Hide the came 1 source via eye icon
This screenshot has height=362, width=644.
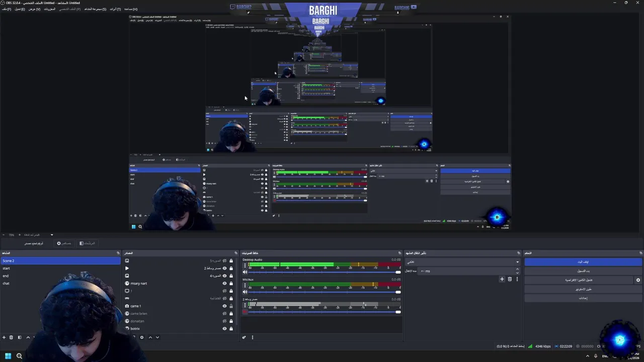pos(224,306)
